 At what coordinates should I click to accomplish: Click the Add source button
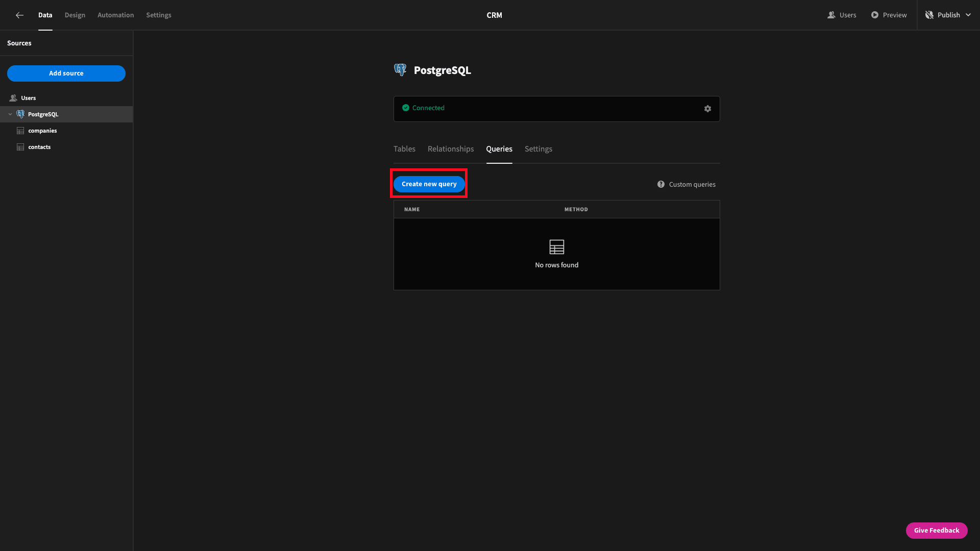pyautogui.click(x=66, y=73)
